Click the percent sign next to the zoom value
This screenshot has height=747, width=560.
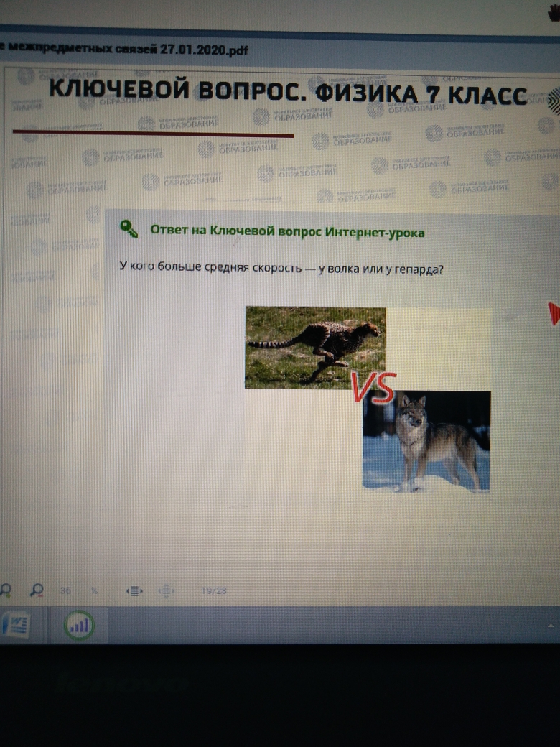point(94,590)
